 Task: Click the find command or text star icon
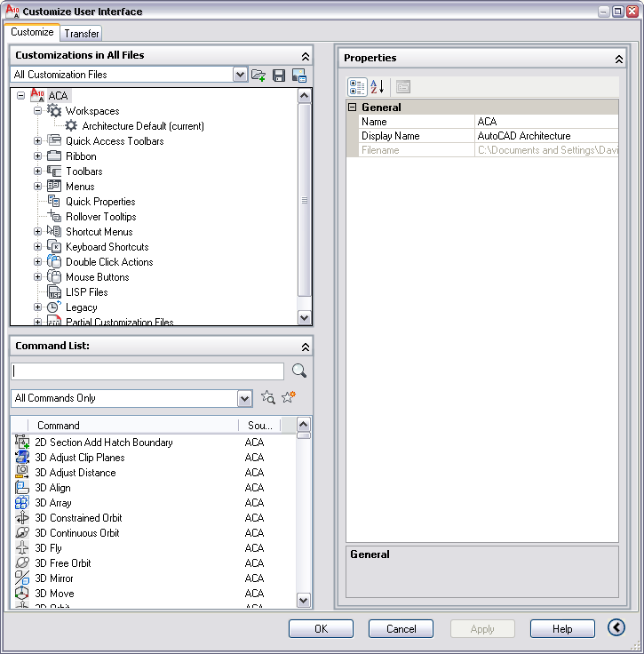point(268,397)
